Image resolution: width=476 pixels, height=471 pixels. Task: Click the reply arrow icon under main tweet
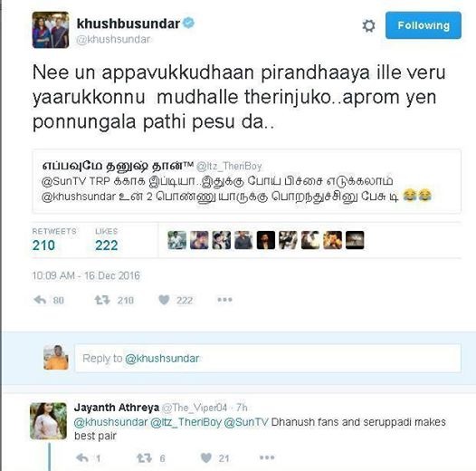tap(40, 300)
